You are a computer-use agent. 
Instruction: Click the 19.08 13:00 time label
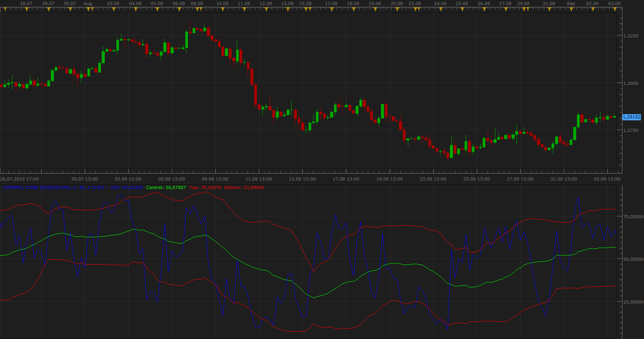tap(390, 179)
